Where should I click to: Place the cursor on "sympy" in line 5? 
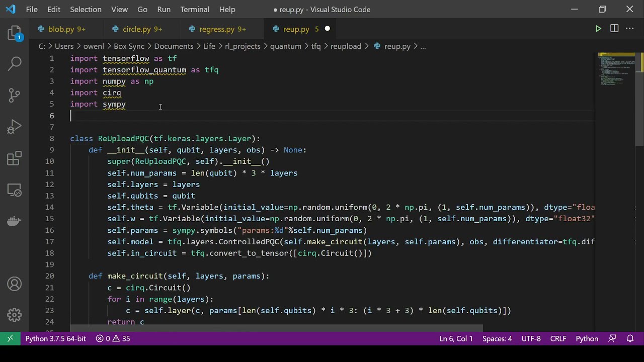pyautogui.click(x=114, y=104)
